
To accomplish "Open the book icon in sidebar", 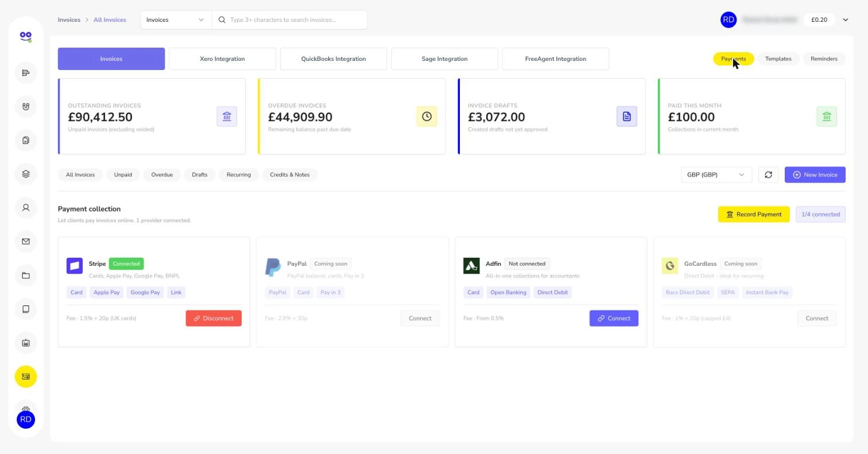I will (26, 309).
